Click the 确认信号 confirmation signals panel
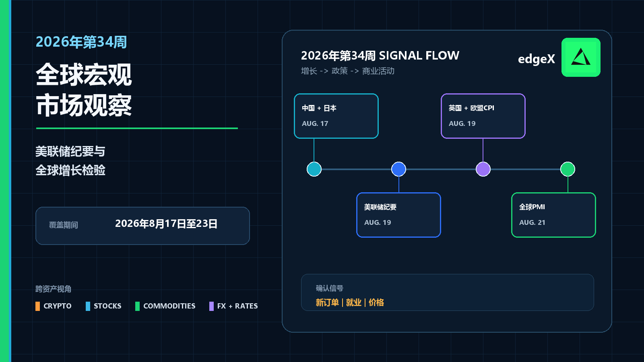This screenshot has width=644, height=362. pyautogui.click(x=447, y=292)
